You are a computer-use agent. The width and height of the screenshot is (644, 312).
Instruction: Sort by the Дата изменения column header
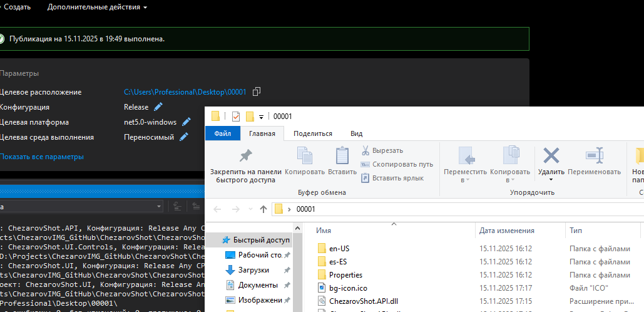[x=506, y=231]
